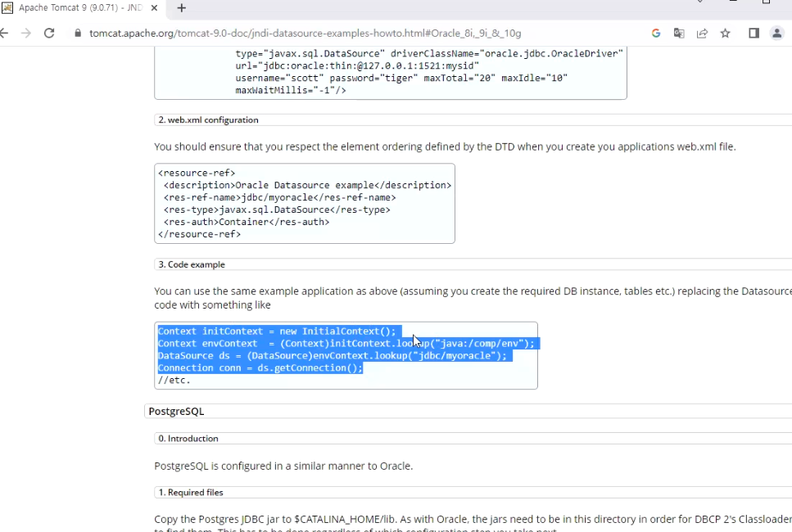Open site info via the lock icon
Screen dimensions: 792x532
pos(77,34)
